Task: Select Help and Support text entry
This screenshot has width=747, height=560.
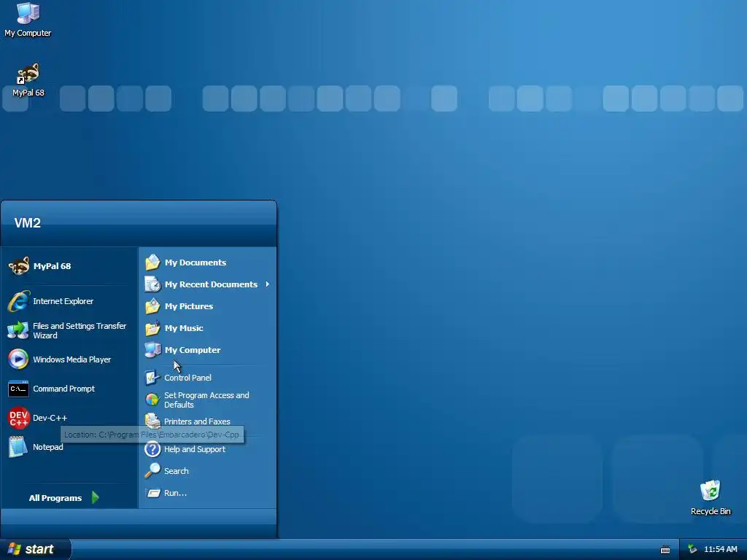Action: tap(194, 449)
